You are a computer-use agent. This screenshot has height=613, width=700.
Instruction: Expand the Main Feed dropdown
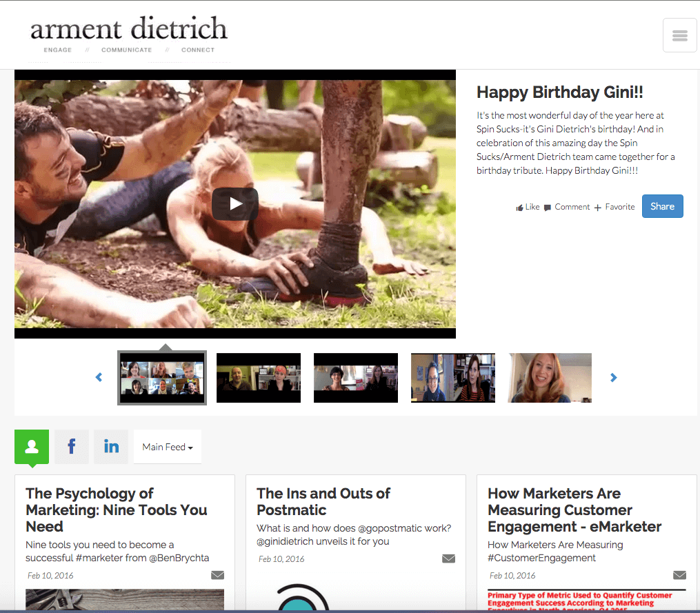click(168, 447)
